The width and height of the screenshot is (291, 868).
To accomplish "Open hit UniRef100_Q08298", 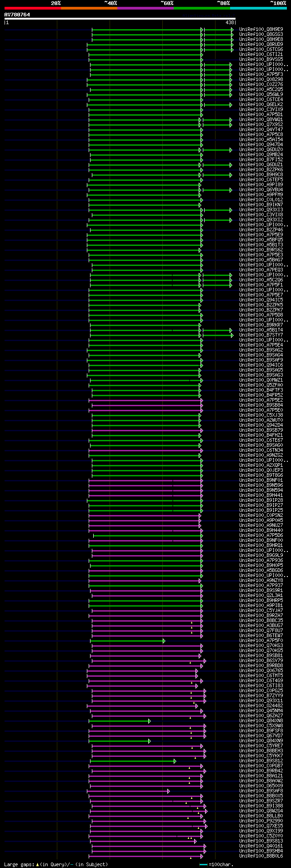I will point(261,79).
